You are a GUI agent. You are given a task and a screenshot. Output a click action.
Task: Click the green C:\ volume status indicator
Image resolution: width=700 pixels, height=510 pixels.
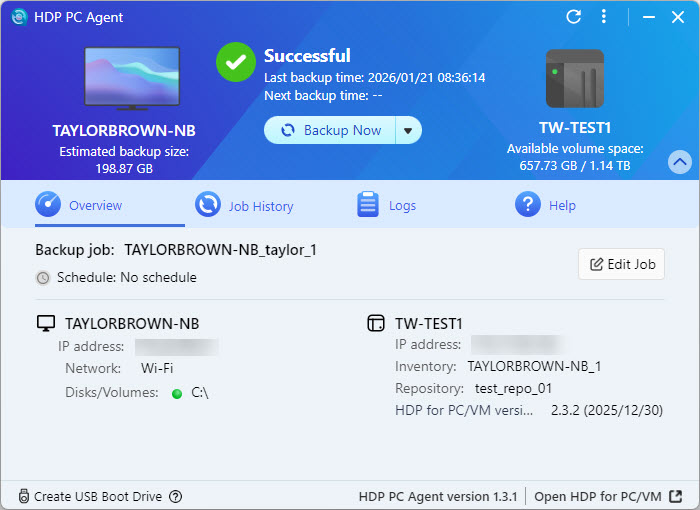[177, 393]
